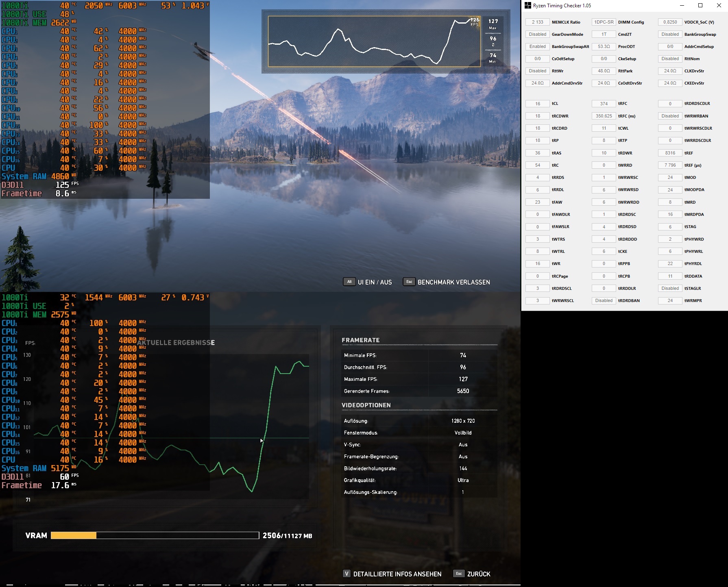Click the 'Gerenderte Frames:' value 5650

click(x=463, y=391)
